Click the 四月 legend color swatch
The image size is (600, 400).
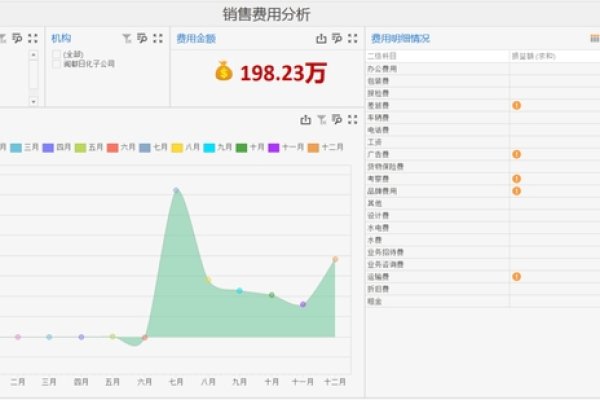[48, 147]
